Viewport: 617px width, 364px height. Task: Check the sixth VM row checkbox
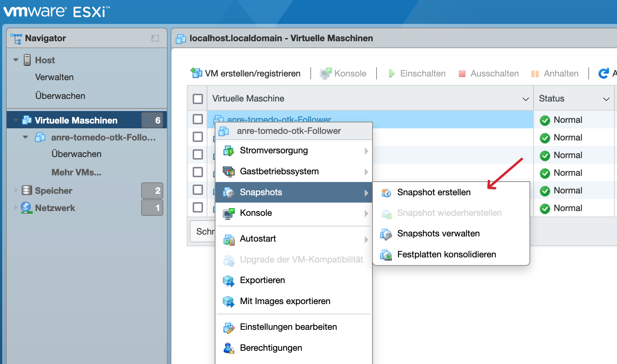(x=198, y=207)
